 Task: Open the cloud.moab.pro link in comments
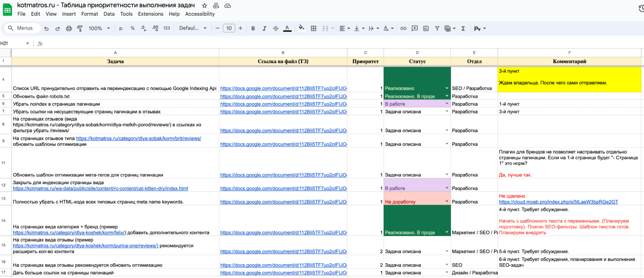[558, 202]
